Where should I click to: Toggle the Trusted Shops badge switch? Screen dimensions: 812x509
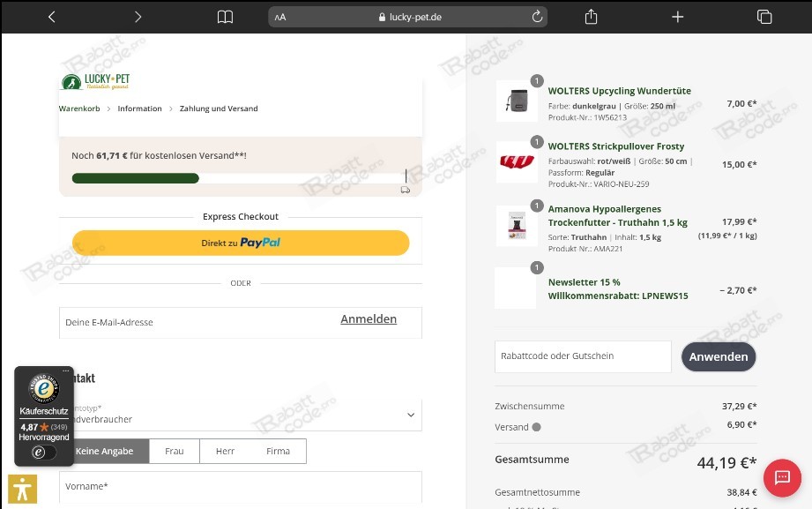[43, 453]
